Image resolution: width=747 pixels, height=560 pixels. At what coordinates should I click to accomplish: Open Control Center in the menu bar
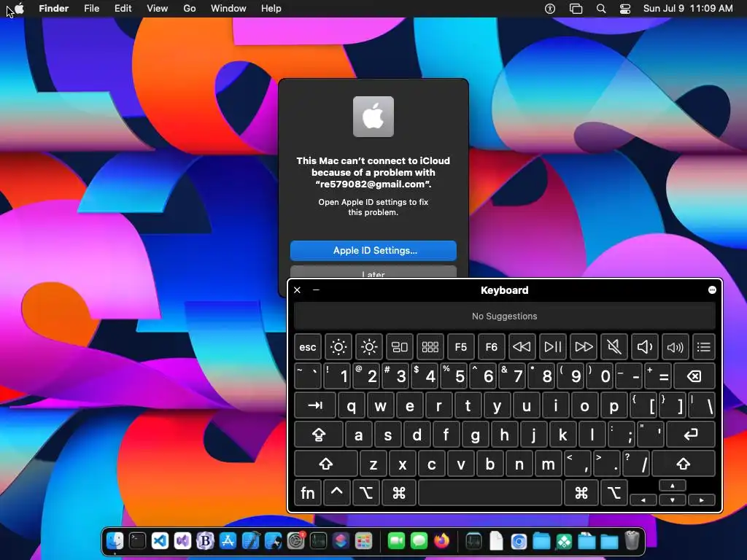(625, 9)
